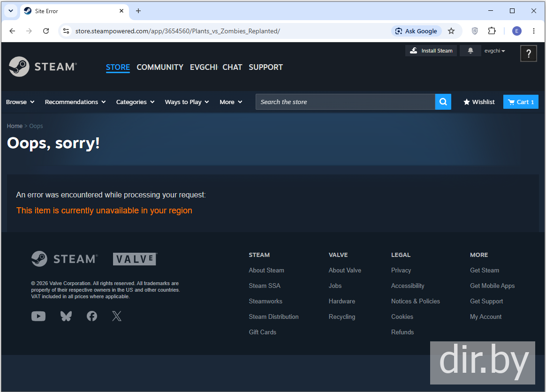Image resolution: width=546 pixels, height=392 pixels.
Task: Open the Cookies footer link
Action: coord(402,317)
